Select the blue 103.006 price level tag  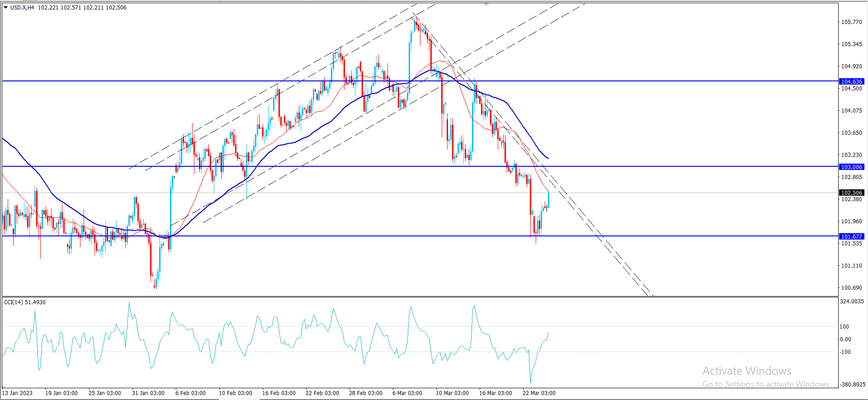[x=851, y=167]
